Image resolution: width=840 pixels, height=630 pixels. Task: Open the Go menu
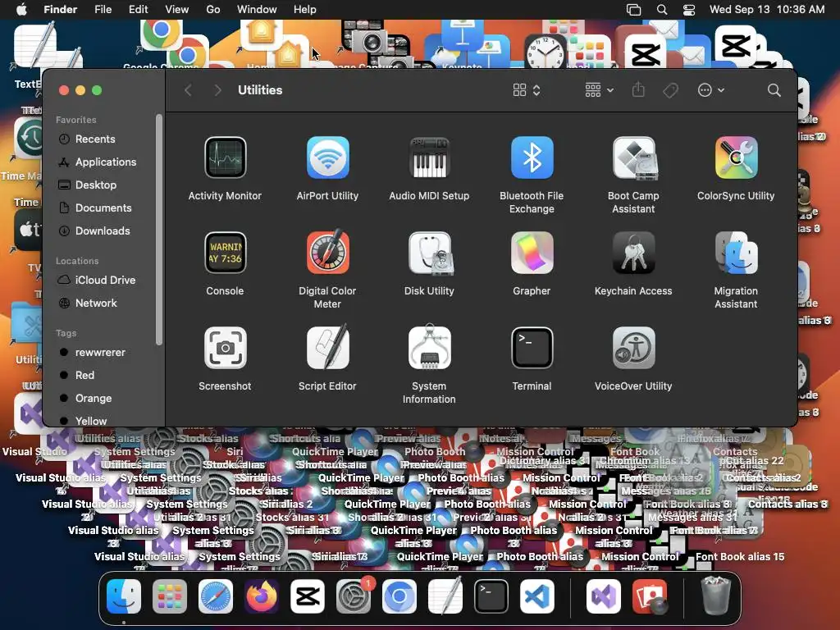[x=212, y=10]
